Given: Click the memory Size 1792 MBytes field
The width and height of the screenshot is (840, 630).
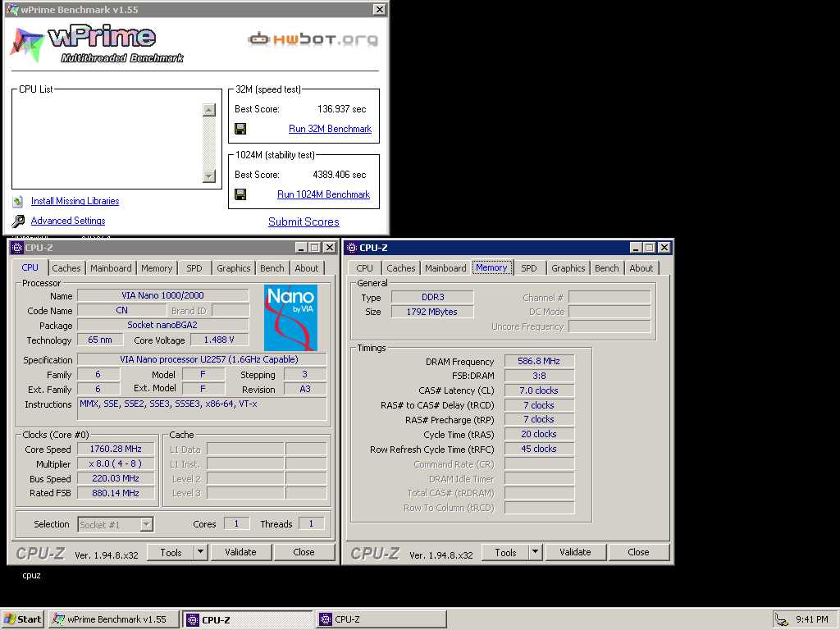Looking at the screenshot, I should coord(432,312).
